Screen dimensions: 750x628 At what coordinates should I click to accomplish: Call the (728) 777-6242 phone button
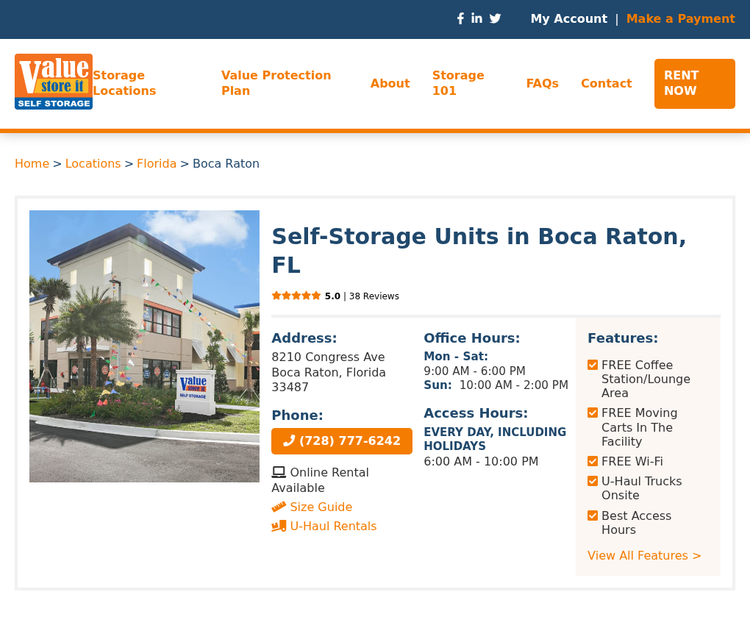tap(342, 441)
